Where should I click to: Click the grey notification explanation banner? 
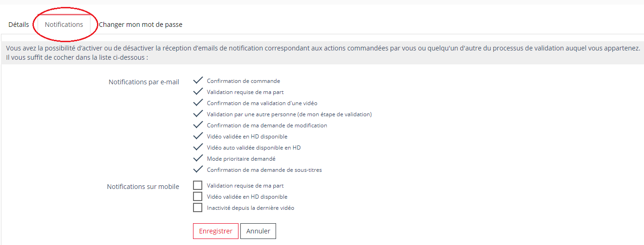click(x=322, y=53)
